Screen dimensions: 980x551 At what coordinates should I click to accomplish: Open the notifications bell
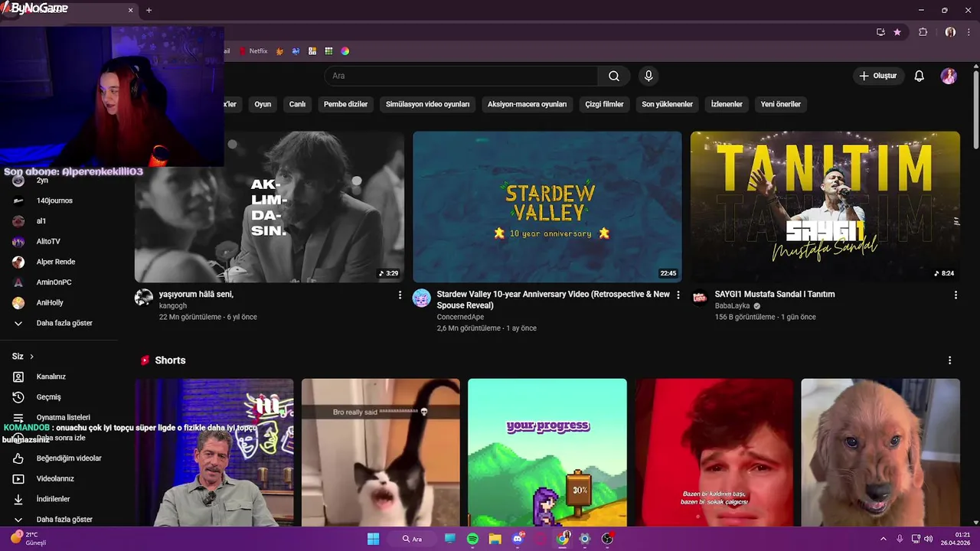[x=920, y=76]
